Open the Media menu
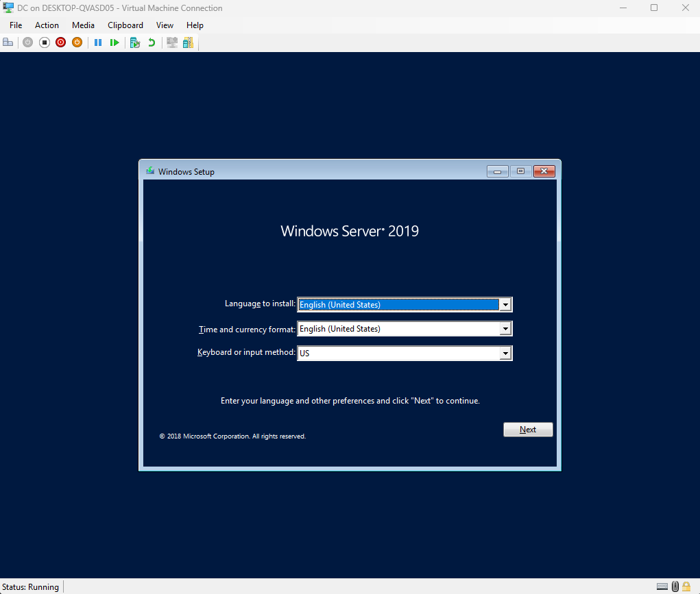700x594 pixels. 83,25
